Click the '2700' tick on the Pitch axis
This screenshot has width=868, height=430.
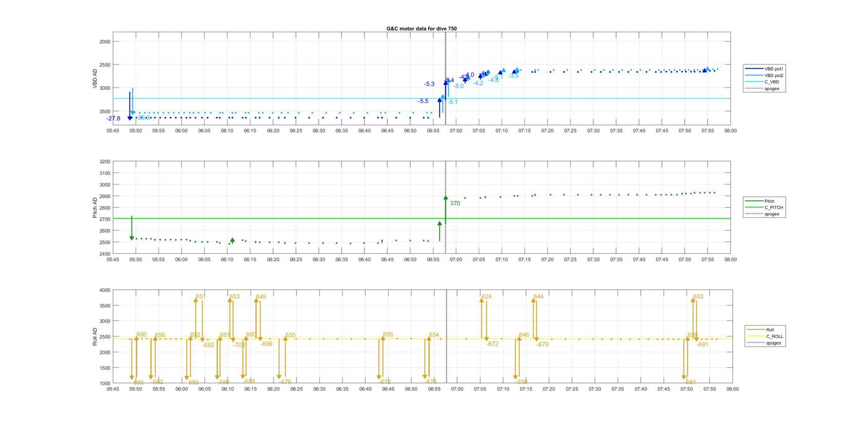point(105,219)
